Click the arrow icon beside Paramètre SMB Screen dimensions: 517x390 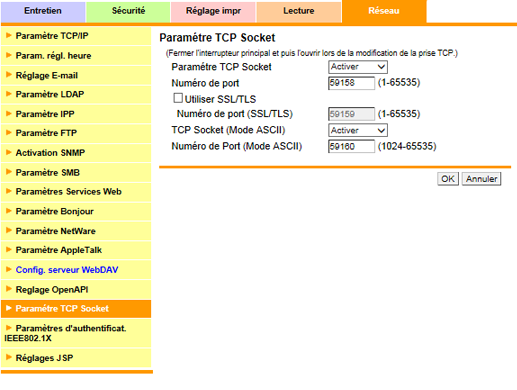(x=9, y=172)
